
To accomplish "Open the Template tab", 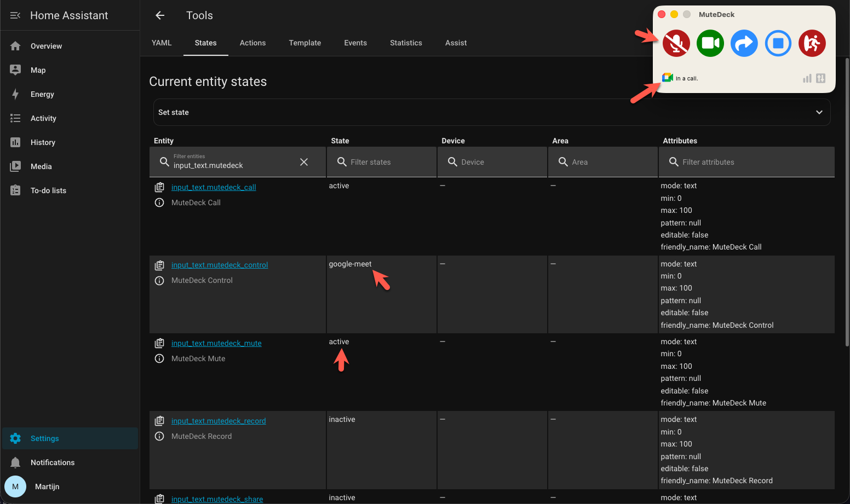I will pos(305,43).
